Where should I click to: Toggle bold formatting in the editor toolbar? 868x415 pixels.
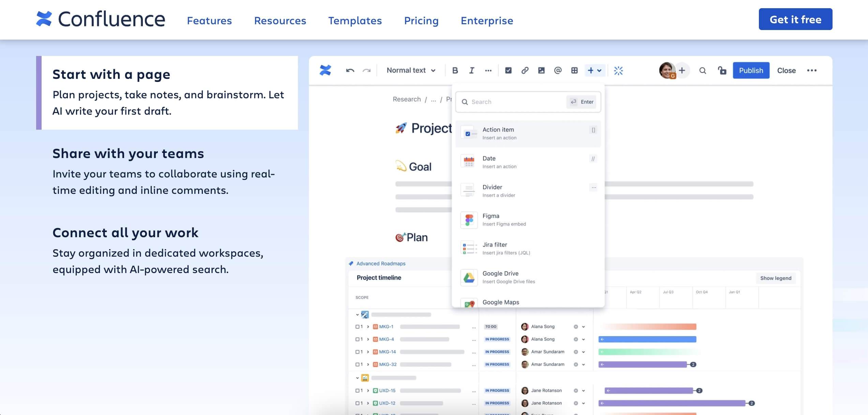click(455, 70)
